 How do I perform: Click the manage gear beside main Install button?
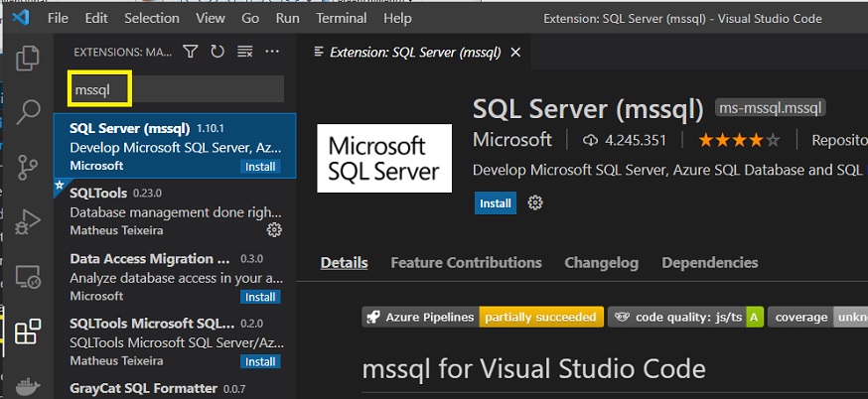534,203
